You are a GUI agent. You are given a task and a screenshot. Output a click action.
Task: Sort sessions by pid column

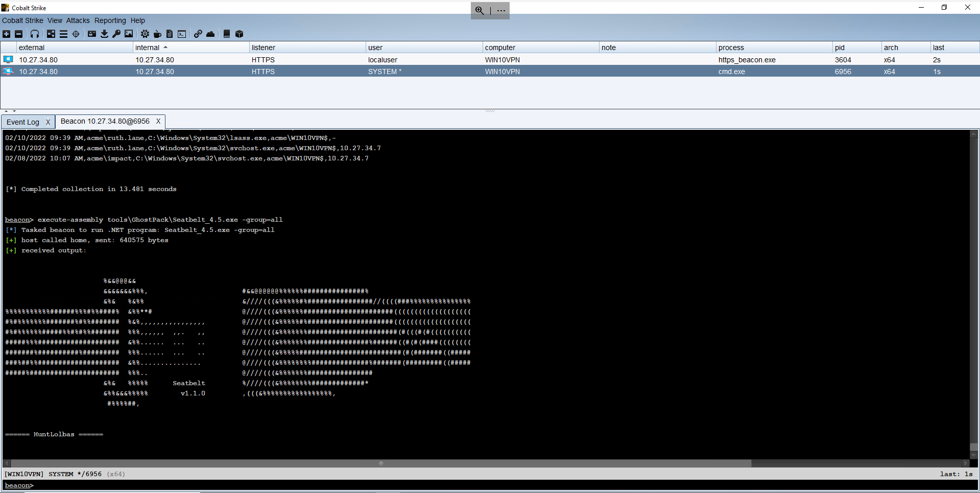(x=857, y=48)
